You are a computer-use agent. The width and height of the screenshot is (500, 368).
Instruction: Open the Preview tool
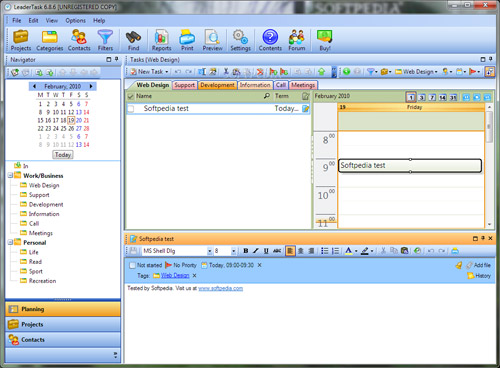pos(212,40)
